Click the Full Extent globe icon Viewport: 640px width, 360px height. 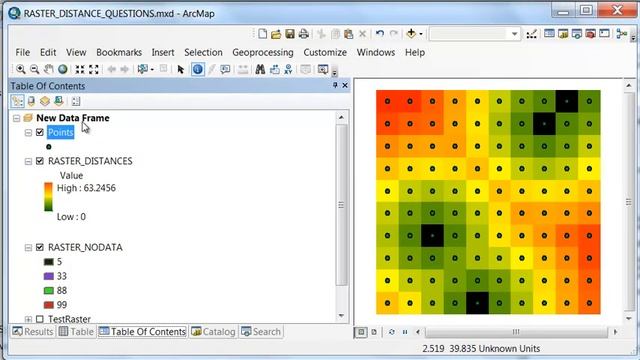point(62,69)
